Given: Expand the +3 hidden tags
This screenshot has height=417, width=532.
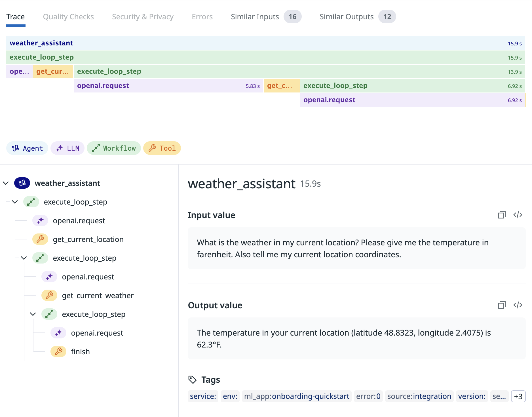Looking at the screenshot, I should click(518, 396).
